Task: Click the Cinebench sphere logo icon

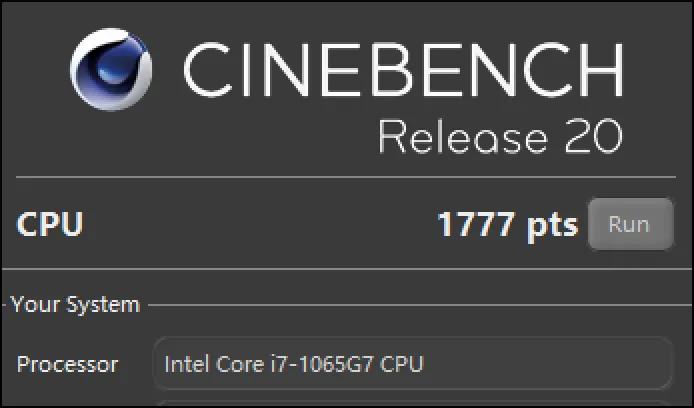Action: click(112, 70)
